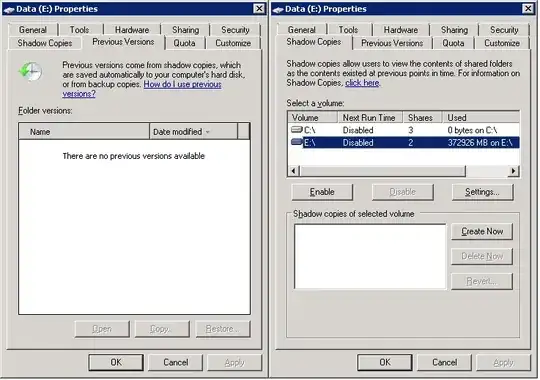Viewport: 540px width, 380px height.
Task: Confirm with OK in left window
Action: click(x=116, y=362)
